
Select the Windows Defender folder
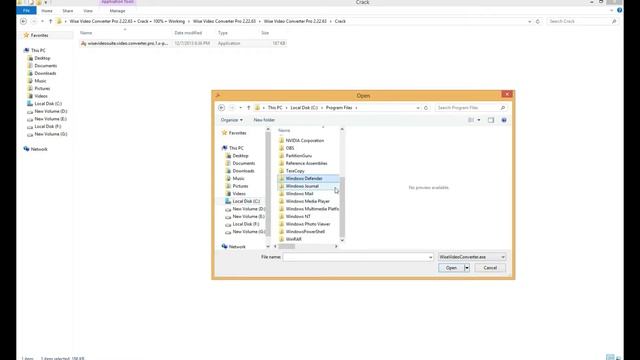click(x=308, y=178)
